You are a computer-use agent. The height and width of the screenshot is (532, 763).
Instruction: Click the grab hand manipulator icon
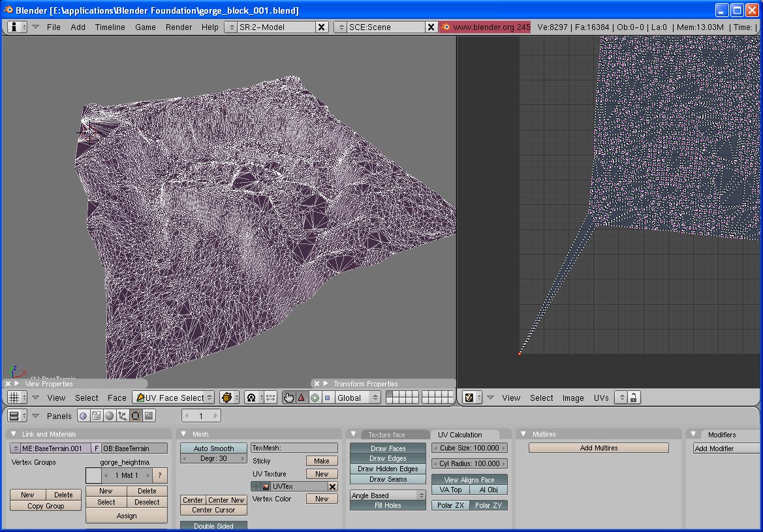[x=288, y=398]
